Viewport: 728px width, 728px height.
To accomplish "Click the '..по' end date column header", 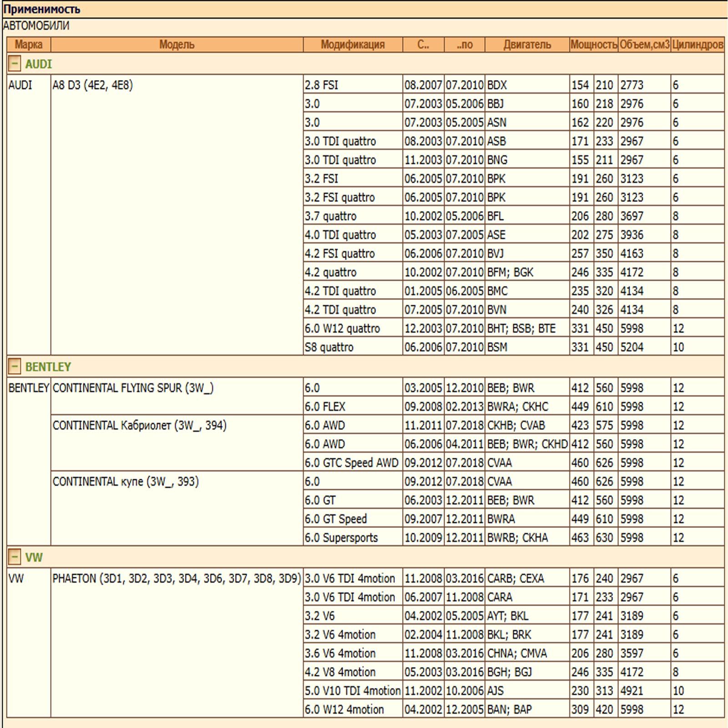I will pyautogui.click(x=465, y=45).
